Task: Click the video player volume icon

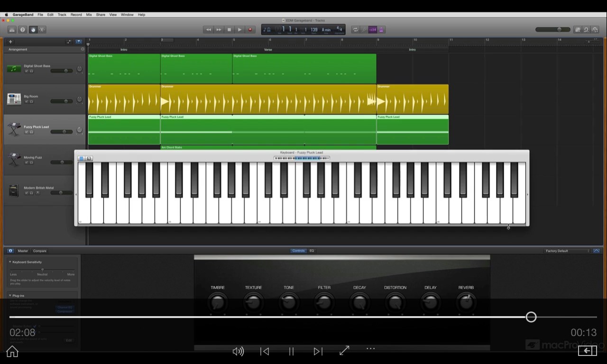Action: (238, 351)
